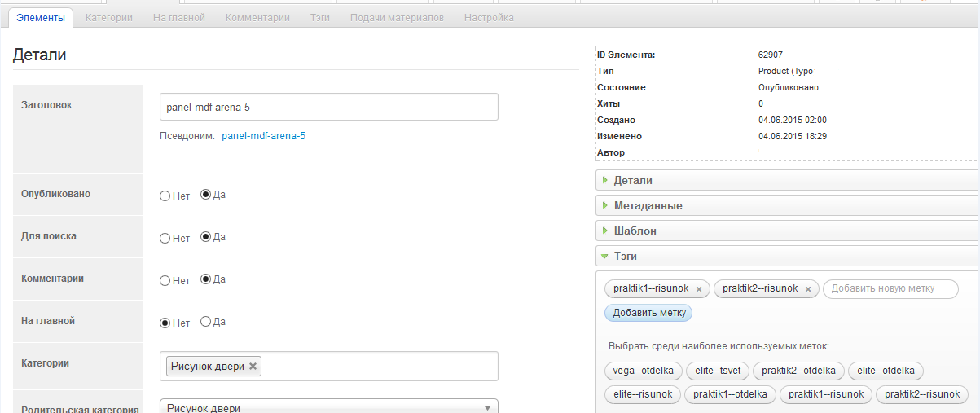
Task: Remove the Рисунок двери category chip
Action: tap(253, 367)
